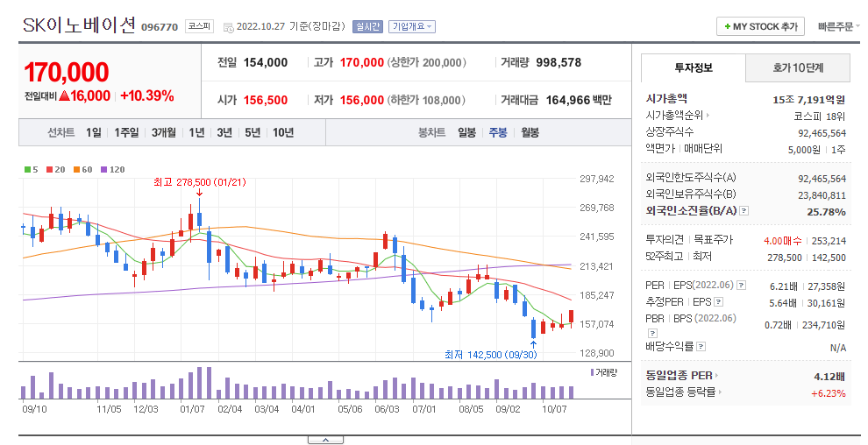868x445 pixels.
Task: Open the 기업개요 dropdown
Action: (x=412, y=26)
